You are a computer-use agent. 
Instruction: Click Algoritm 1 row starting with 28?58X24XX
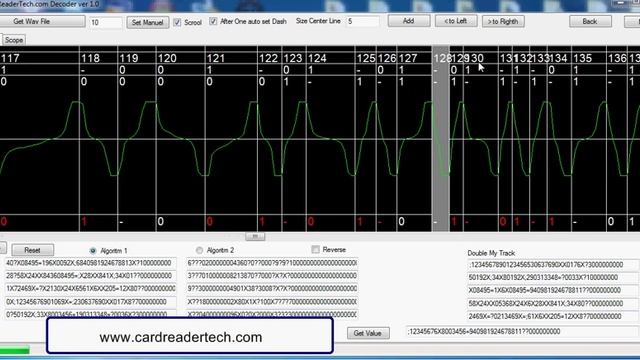click(x=91, y=276)
